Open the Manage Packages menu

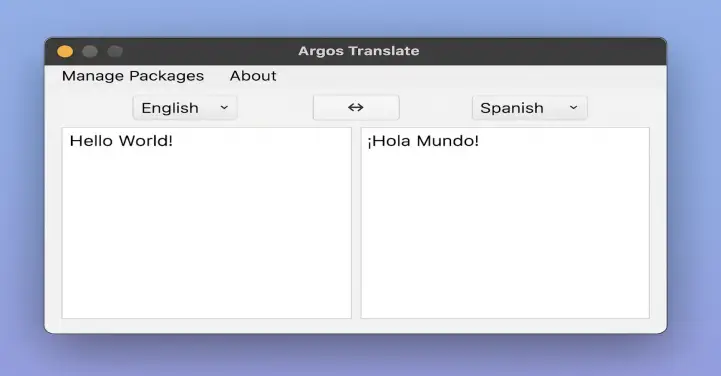coord(133,76)
